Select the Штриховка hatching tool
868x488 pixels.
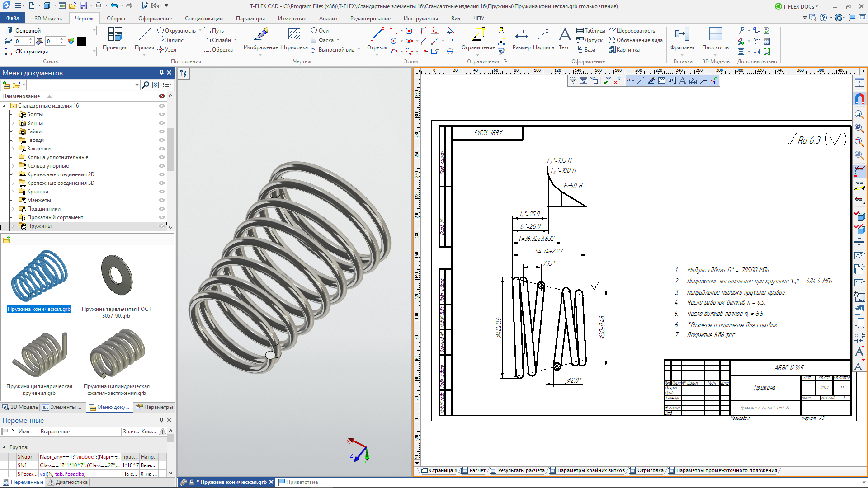pyautogui.click(x=294, y=39)
